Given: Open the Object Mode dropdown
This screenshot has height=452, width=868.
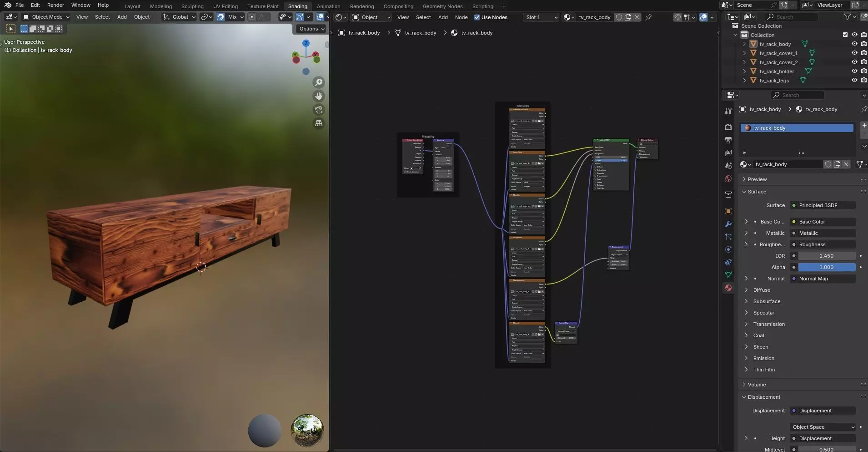Looking at the screenshot, I should 46,17.
